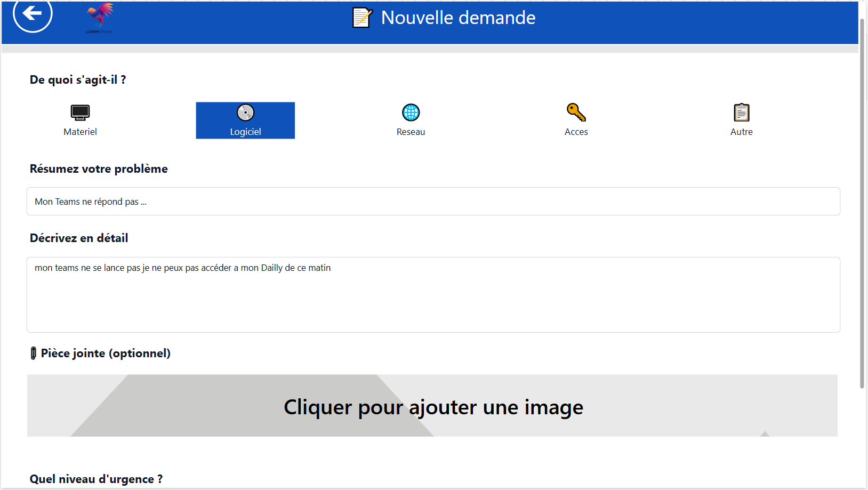Click the back arrow button
The image size is (868, 490).
click(33, 14)
